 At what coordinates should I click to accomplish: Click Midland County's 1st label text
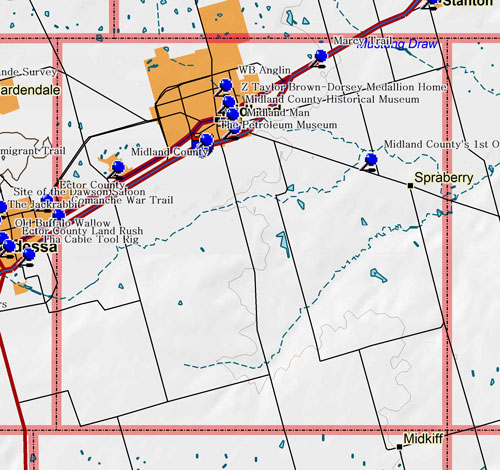click(x=442, y=144)
